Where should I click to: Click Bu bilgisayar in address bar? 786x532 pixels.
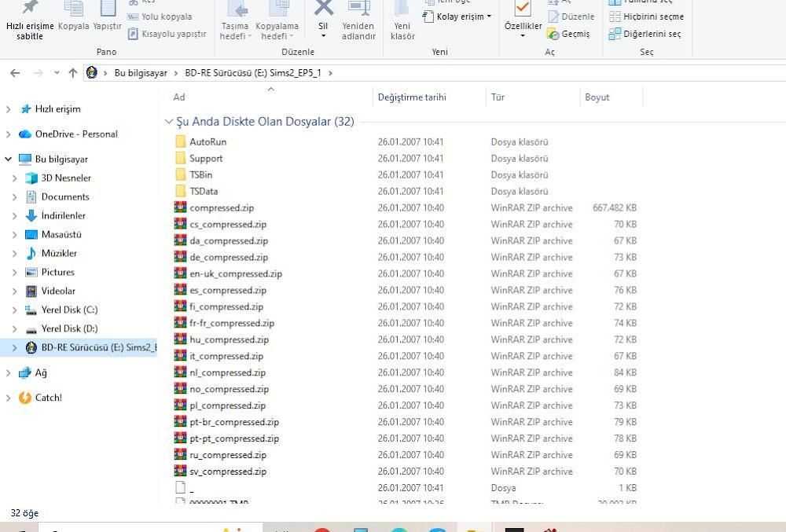[x=141, y=73]
